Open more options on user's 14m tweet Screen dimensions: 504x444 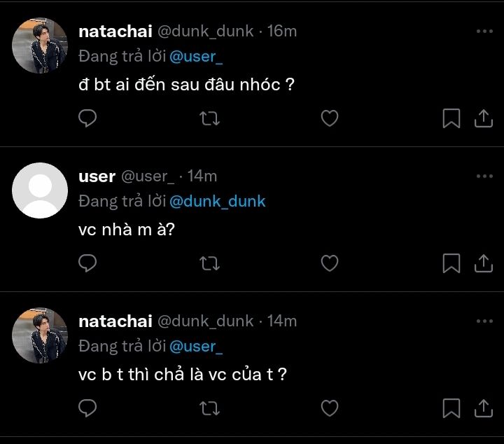tap(484, 176)
